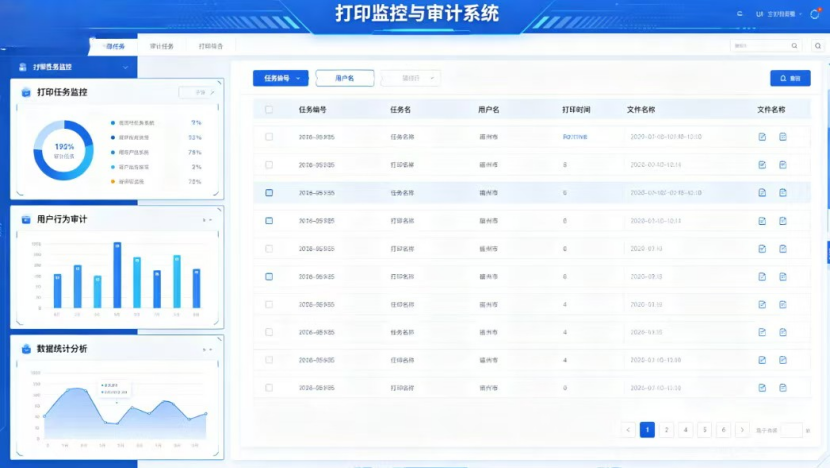Open notifications via the top-right bell icon
The height and width of the screenshot is (468, 830).
815,14
